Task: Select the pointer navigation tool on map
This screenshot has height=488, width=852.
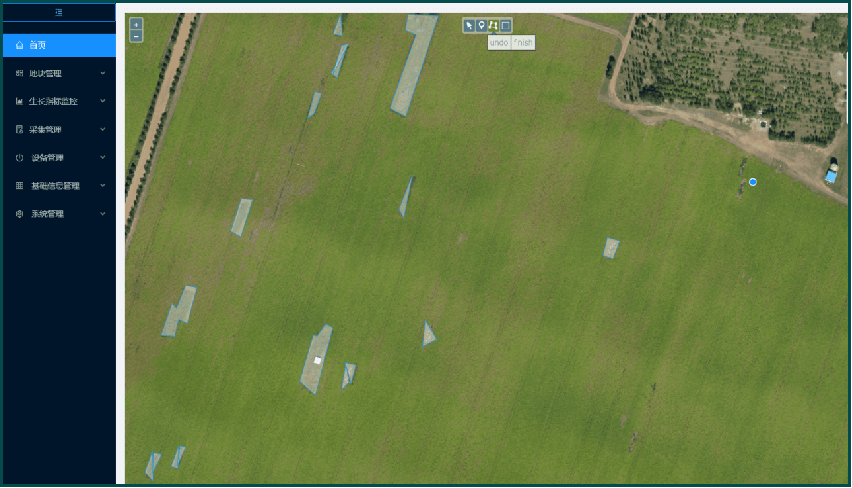Action: tap(469, 26)
